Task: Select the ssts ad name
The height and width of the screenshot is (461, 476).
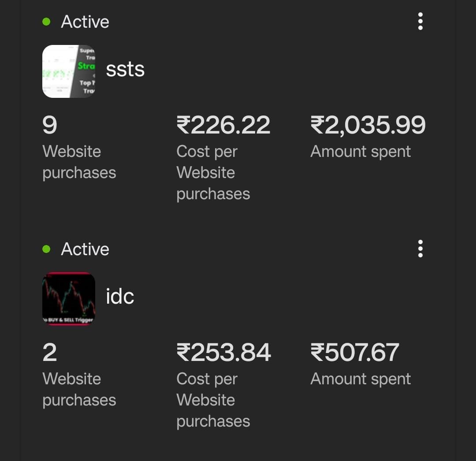Action: [125, 70]
